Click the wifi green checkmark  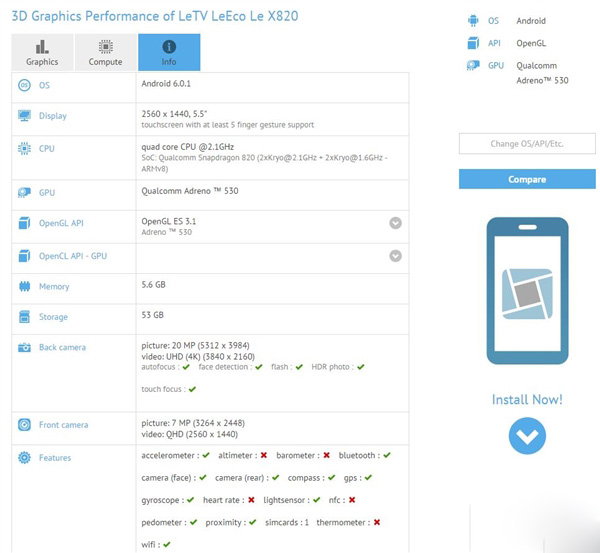(x=167, y=544)
